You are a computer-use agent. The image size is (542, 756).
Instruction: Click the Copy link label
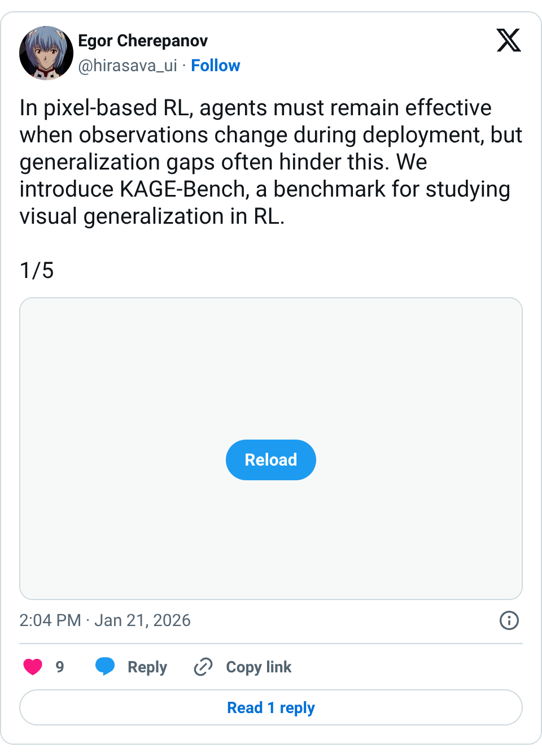[x=259, y=667]
